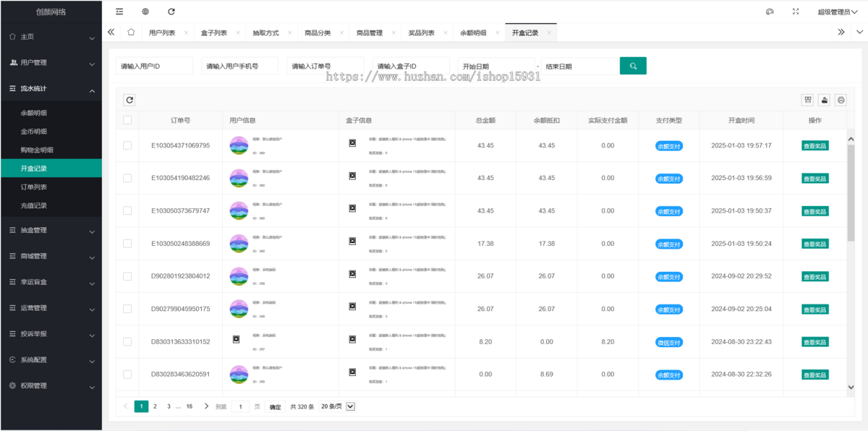868x431 pixels.
Task: Toggle fullscreen mode via the expand icon
Action: [796, 11]
